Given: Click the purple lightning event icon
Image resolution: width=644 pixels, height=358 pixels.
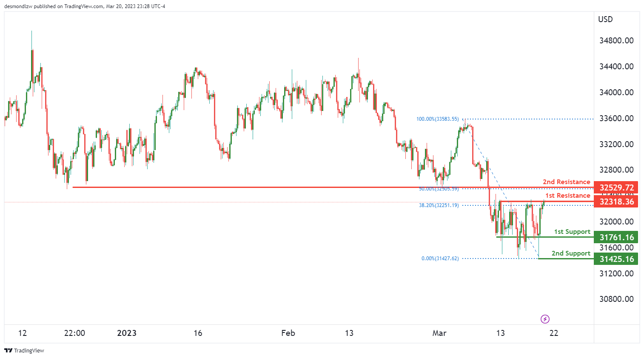Looking at the screenshot, I should tap(545, 319).
